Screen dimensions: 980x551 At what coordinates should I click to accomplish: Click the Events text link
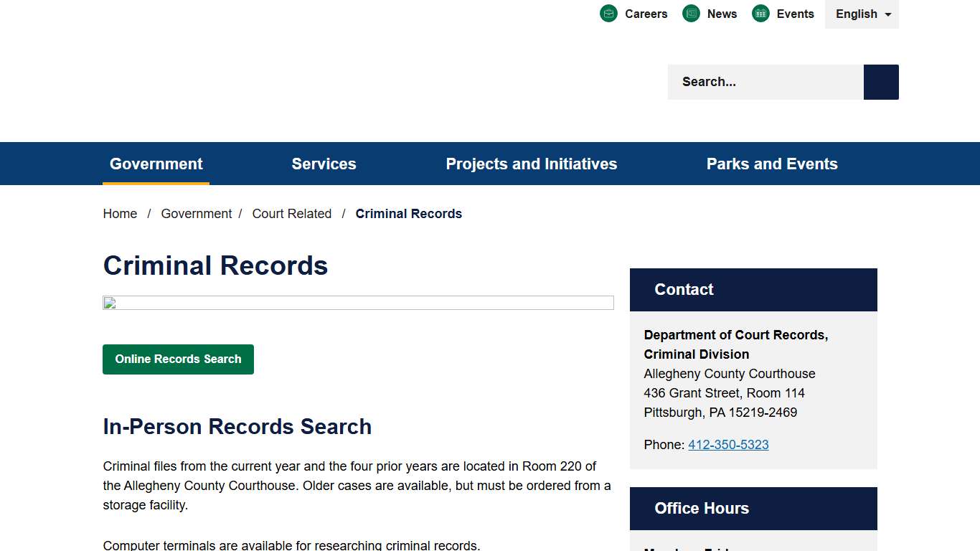click(795, 13)
